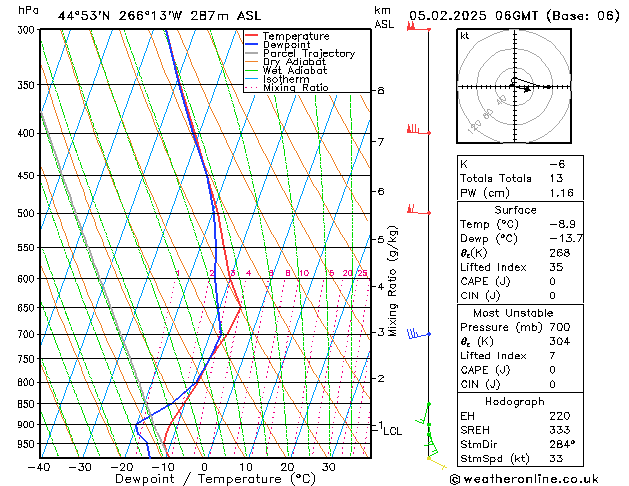Click the 'CIN (J)' label under Most Unstable
This screenshot has height=486, width=629.
click(x=480, y=385)
